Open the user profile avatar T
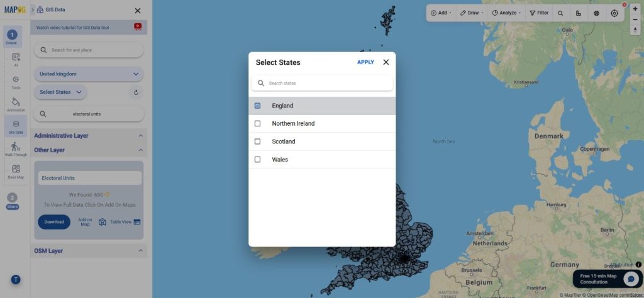 pyautogui.click(x=16, y=280)
